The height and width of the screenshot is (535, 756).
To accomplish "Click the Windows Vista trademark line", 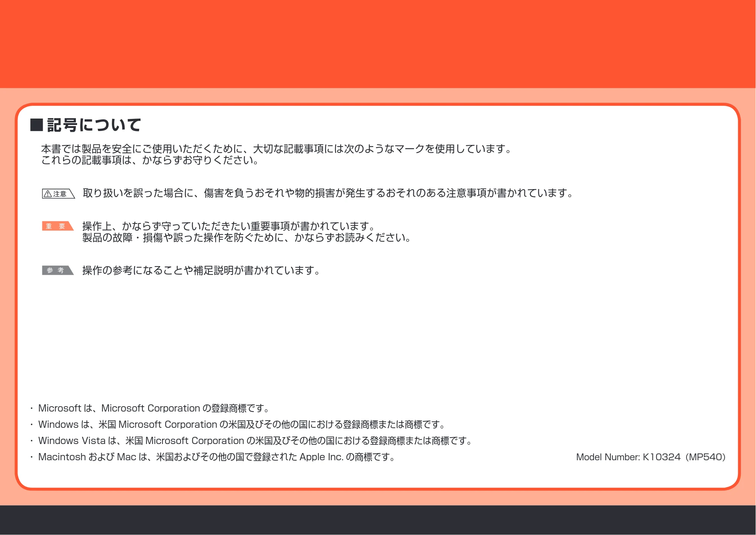I will pyautogui.click(x=255, y=441).
